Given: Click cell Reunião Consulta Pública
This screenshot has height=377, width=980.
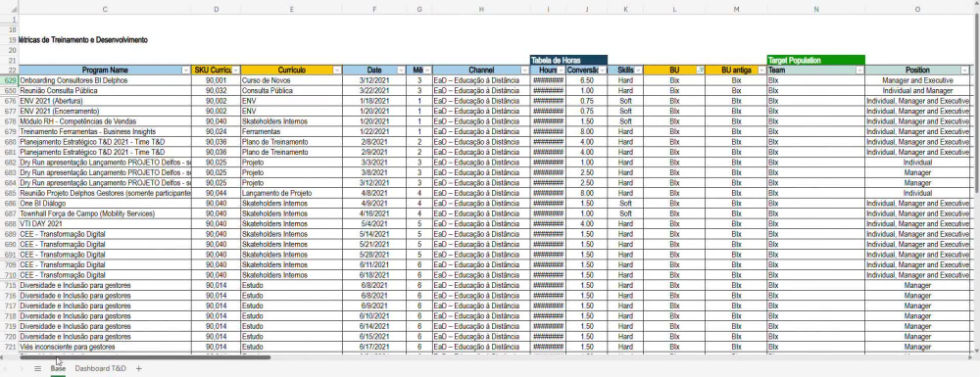Looking at the screenshot, I should coord(105,90).
